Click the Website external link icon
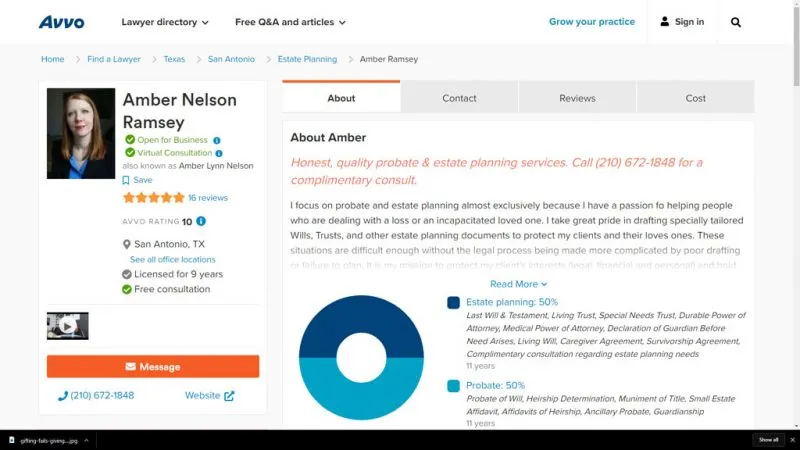The height and width of the screenshot is (450, 800). click(229, 396)
